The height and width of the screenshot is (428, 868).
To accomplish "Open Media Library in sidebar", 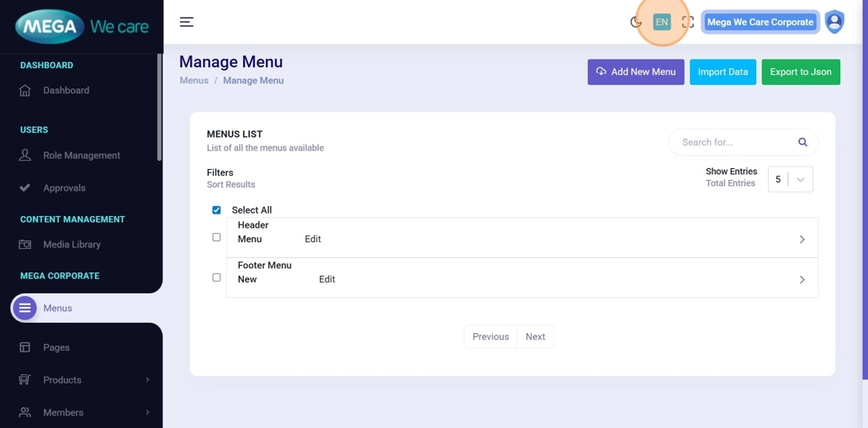I will tap(71, 245).
